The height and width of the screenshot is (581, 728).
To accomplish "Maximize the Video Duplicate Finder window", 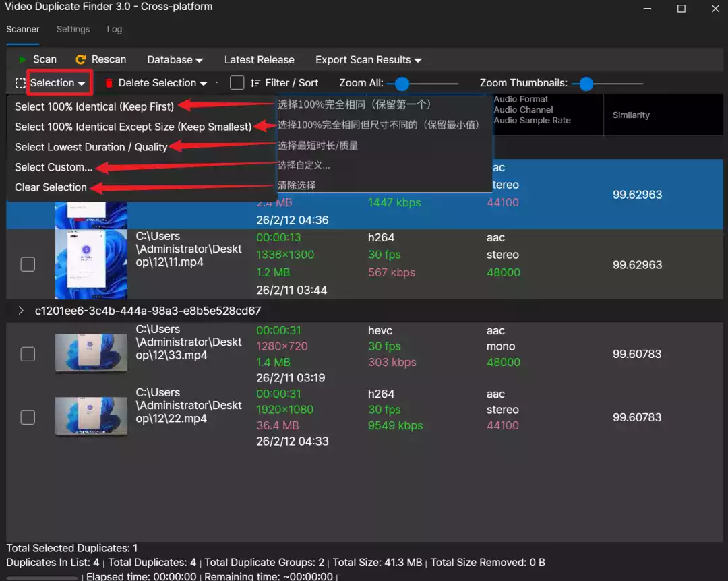I will tap(681, 8).
